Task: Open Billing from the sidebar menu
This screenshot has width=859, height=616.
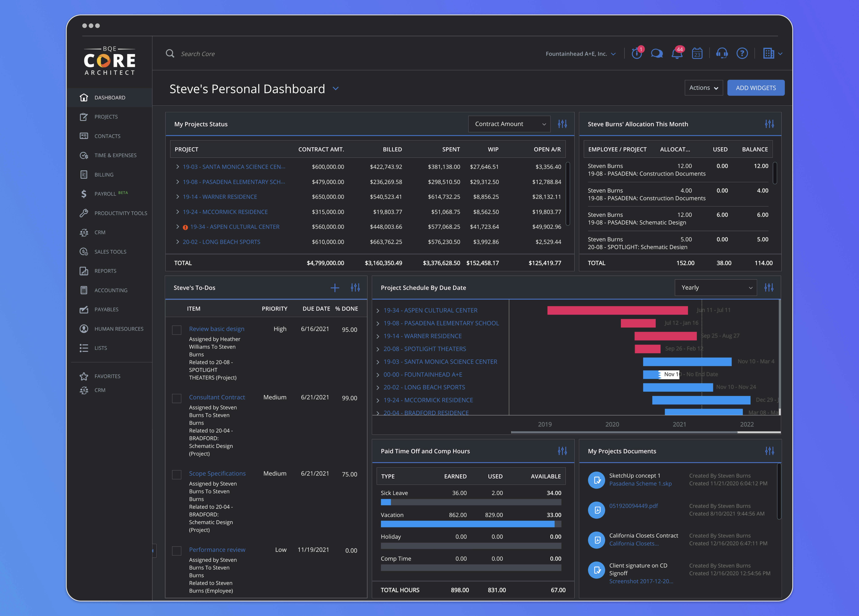Action: tap(104, 174)
